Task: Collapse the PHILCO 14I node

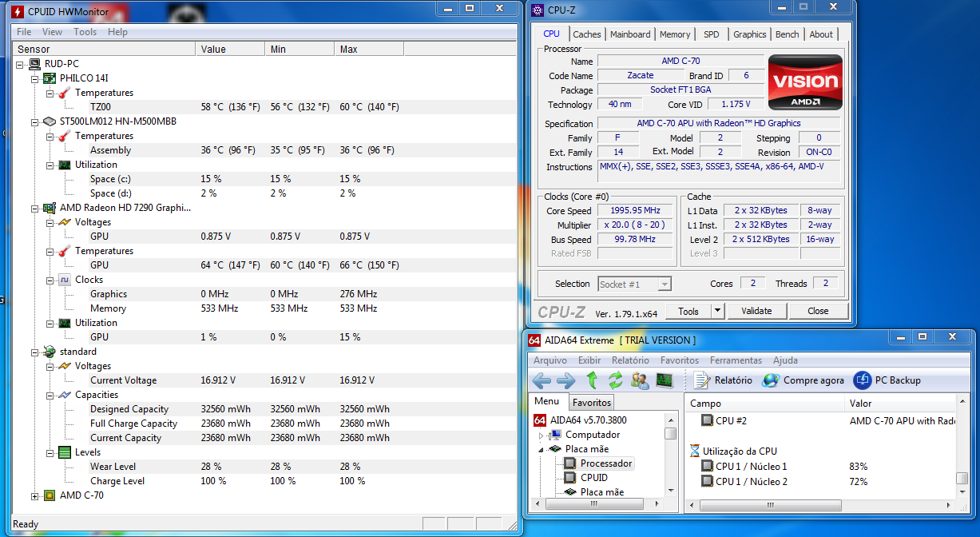Action: tap(34, 78)
